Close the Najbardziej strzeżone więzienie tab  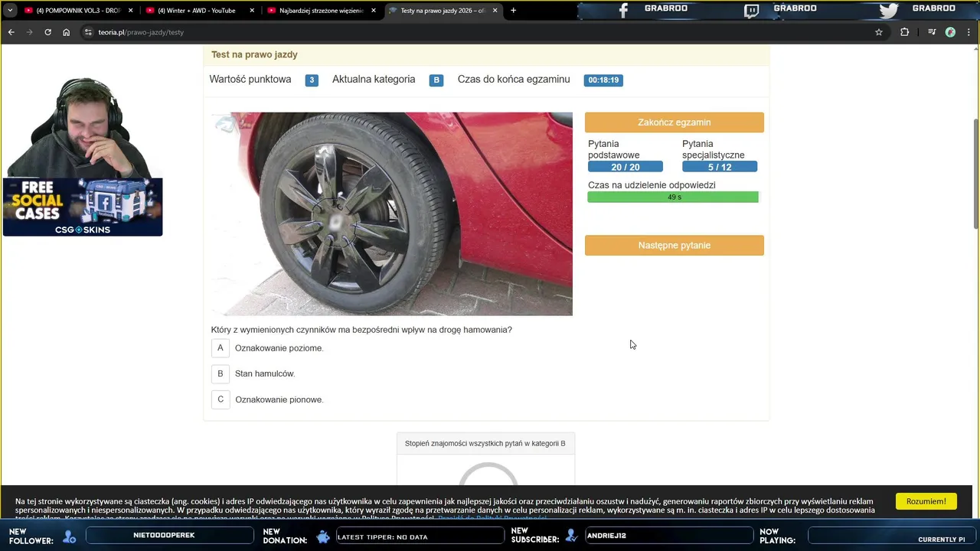(x=374, y=11)
